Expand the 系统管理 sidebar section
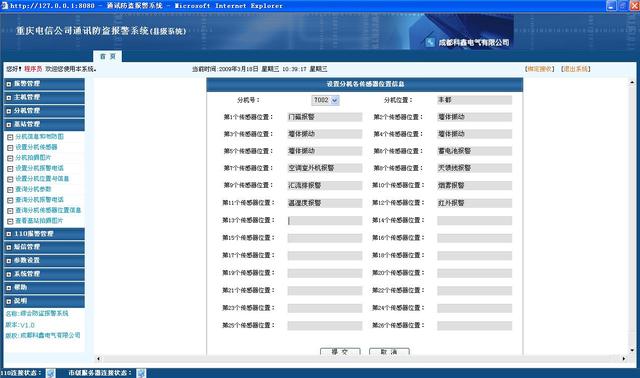 [x=44, y=274]
